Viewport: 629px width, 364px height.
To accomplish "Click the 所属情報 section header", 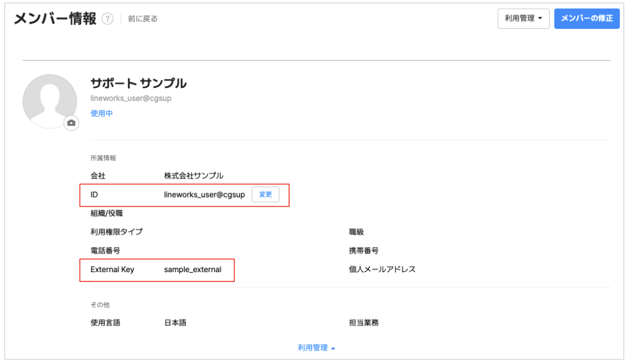I will pyautogui.click(x=103, y=158).
